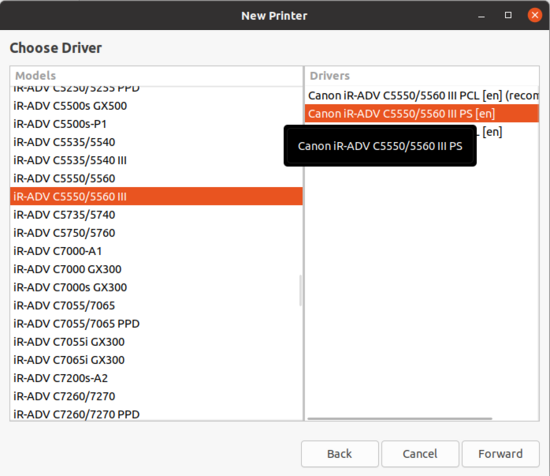Pick iR-ADV C5750/5760 from models
This screenshot has width=550, height=476.
(x=156, y=233)
